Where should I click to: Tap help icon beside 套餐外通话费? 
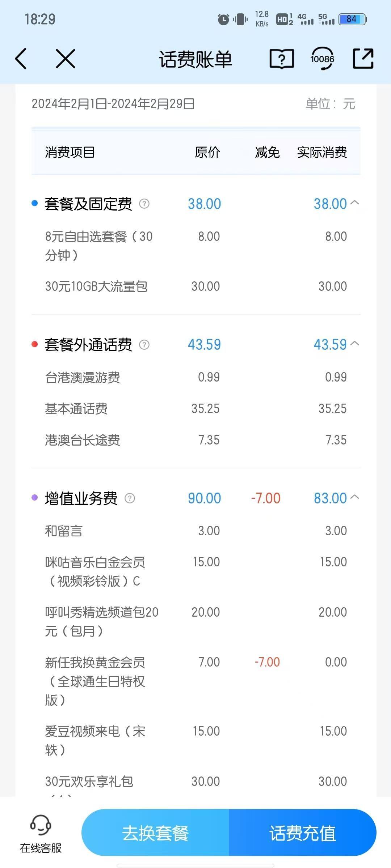point(144,345)
